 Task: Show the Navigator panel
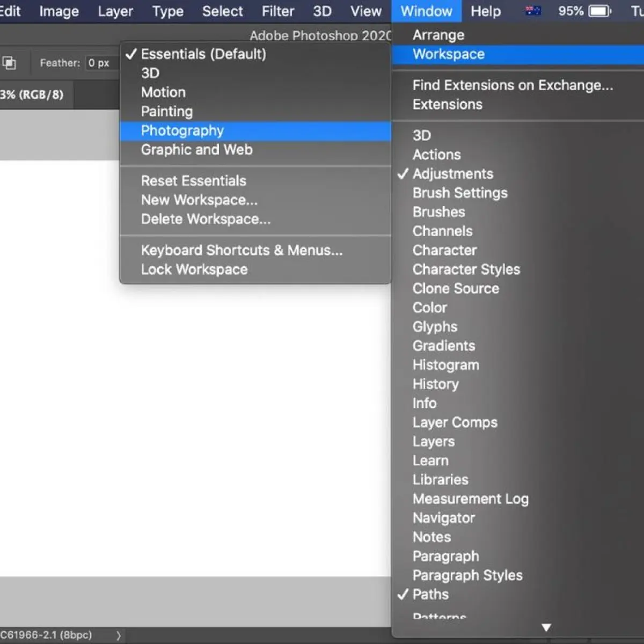coord(518,518)
